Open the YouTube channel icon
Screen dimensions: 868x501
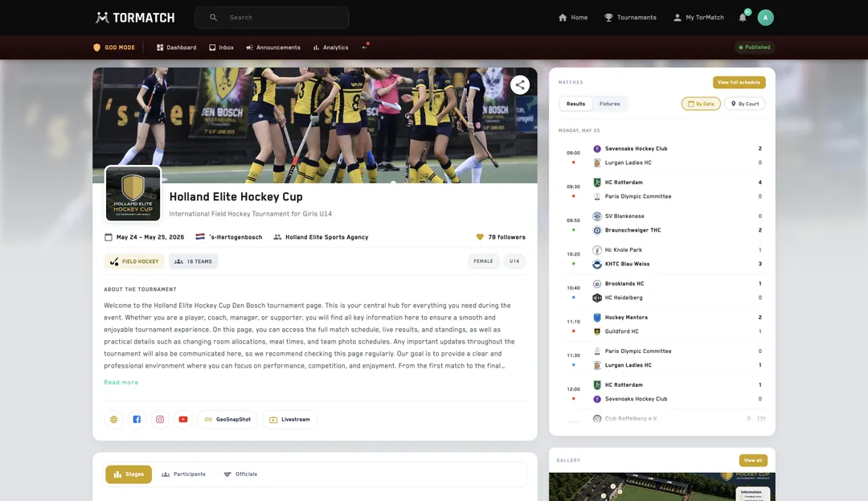tap(183, 419)
